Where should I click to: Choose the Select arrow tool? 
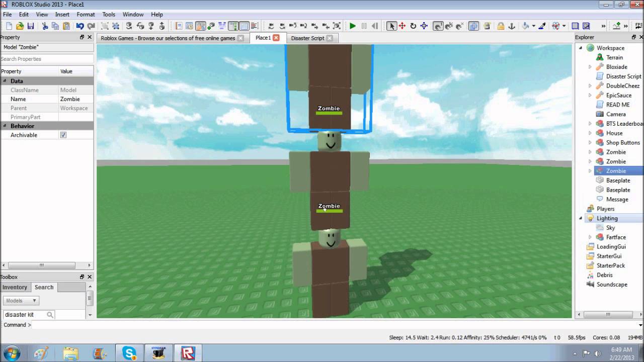coord(391,26)
